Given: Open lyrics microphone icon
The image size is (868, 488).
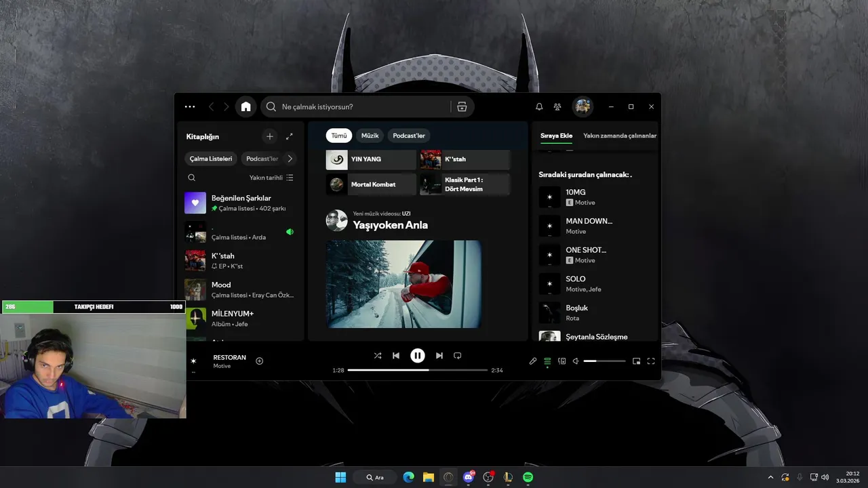Looking at the screenshot, I should click(533, 361).
